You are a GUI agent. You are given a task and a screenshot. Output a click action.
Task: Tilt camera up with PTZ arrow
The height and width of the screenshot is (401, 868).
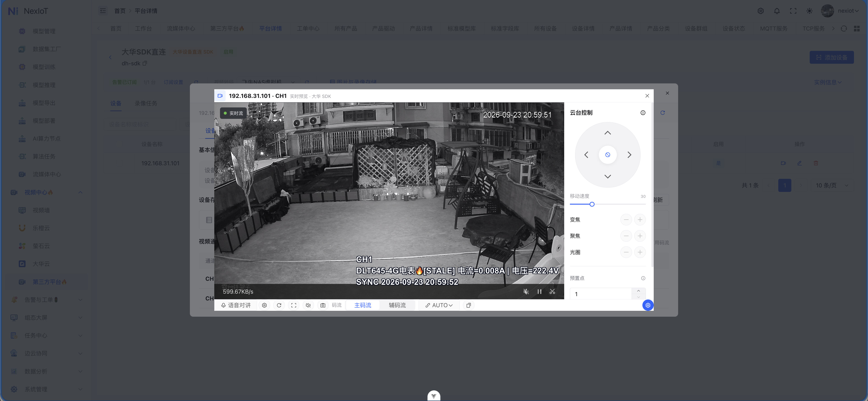click(x=607, y=133)
